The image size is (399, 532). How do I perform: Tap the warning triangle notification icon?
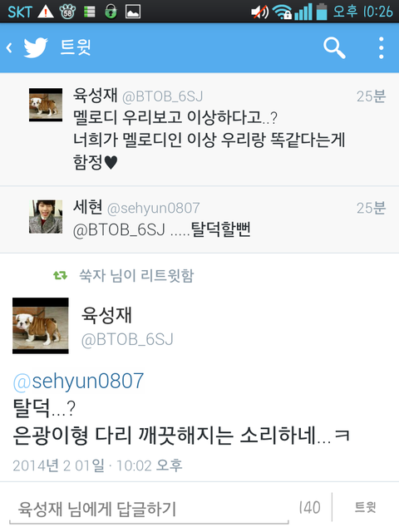(x=46, y=12)
